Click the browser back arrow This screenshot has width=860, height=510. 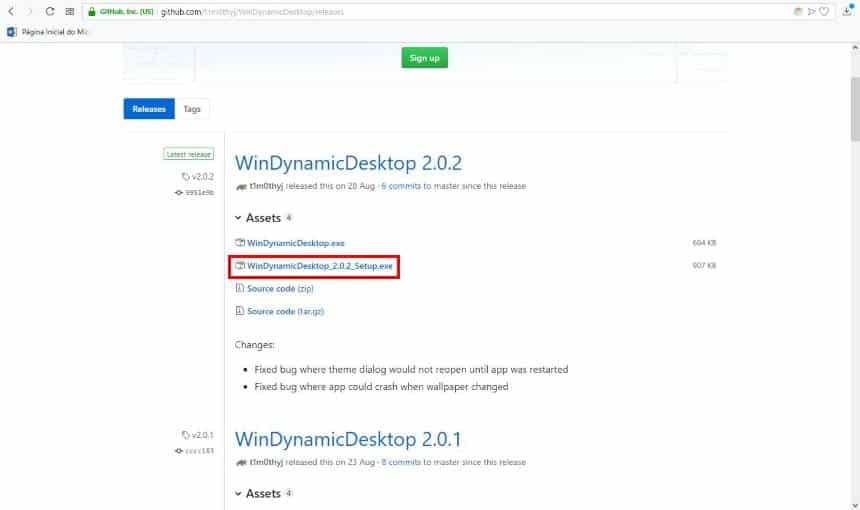pos(11,12)
